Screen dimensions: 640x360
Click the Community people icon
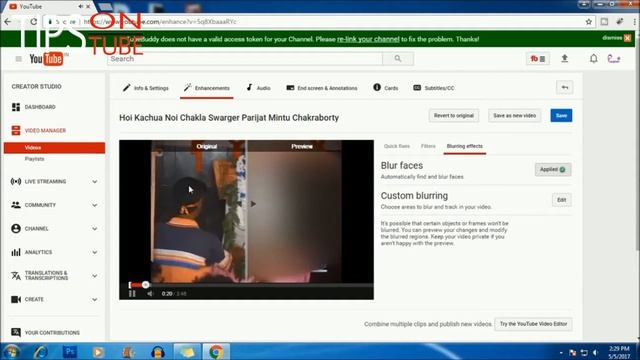16,205
